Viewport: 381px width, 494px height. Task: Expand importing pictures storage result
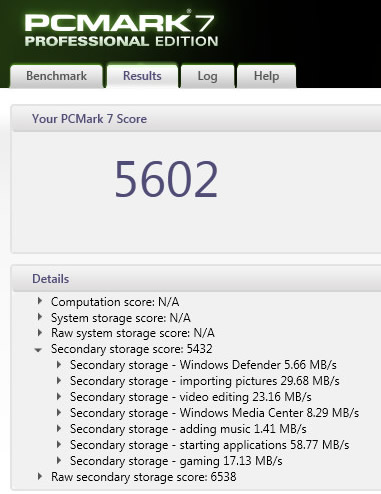click(x=59, y=381)
